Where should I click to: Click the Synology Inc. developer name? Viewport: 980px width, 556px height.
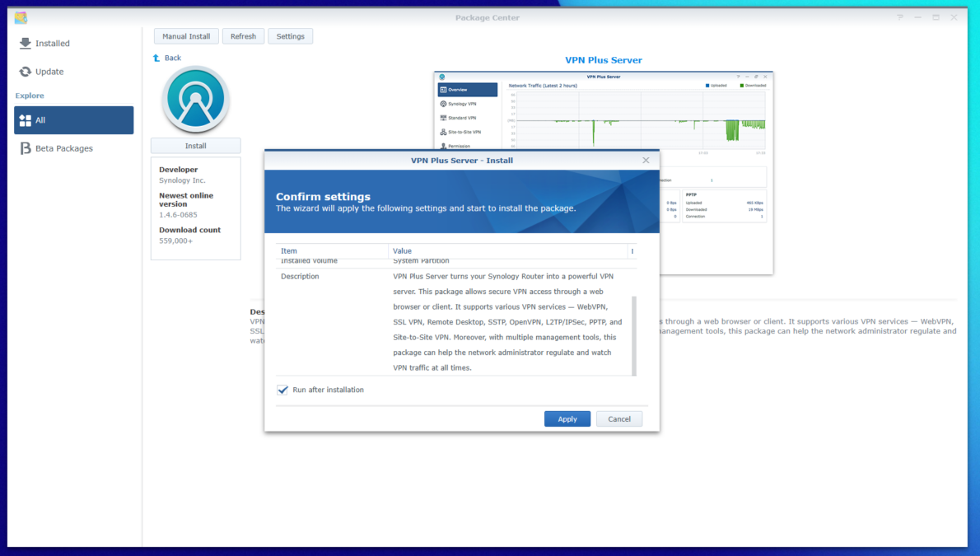182,180
